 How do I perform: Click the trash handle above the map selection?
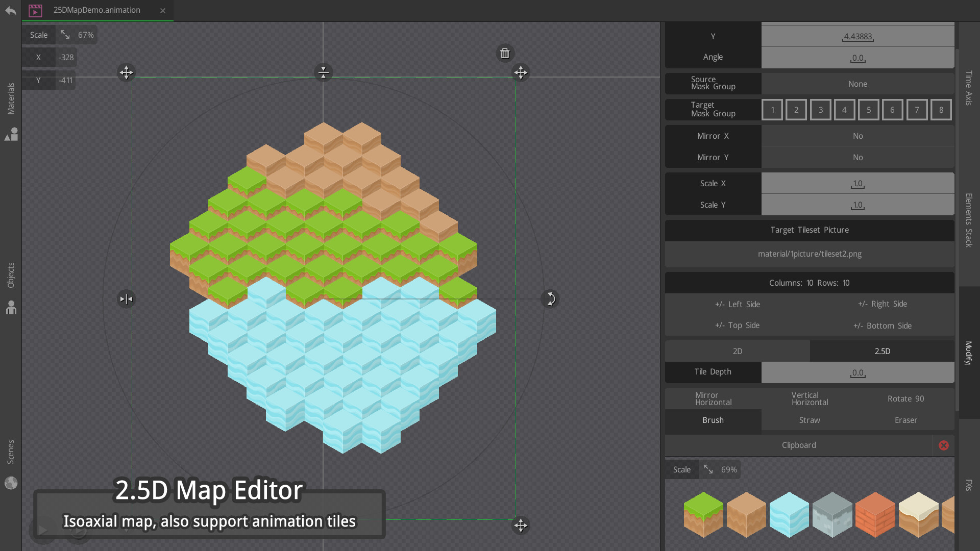[x=505, y=53]
